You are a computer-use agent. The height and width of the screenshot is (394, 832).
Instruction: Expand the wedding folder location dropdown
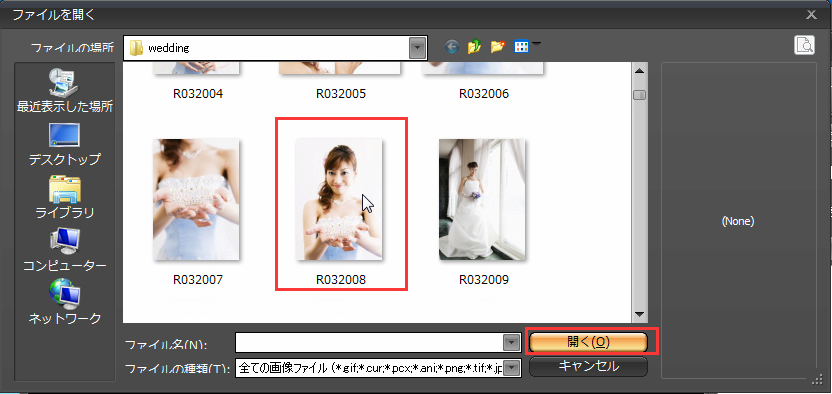(418, 48)
